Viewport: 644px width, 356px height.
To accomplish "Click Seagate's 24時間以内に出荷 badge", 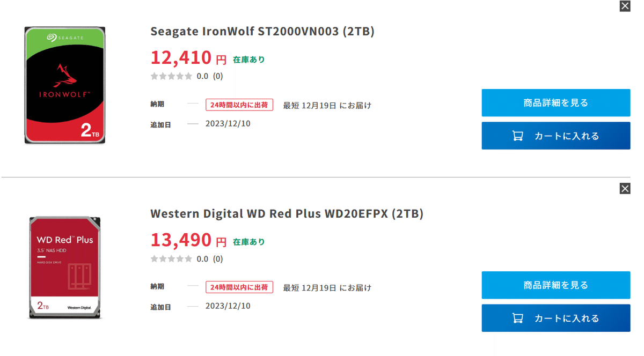I will point(239,105).
